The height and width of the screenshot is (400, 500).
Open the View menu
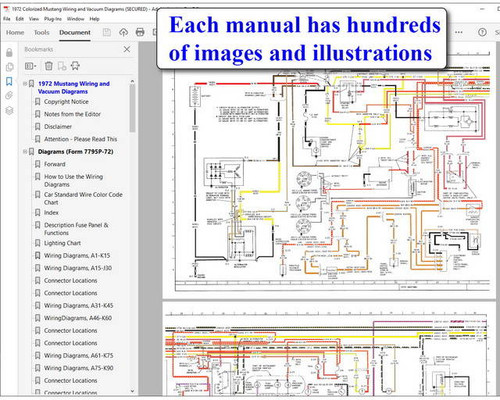(34, 19)
